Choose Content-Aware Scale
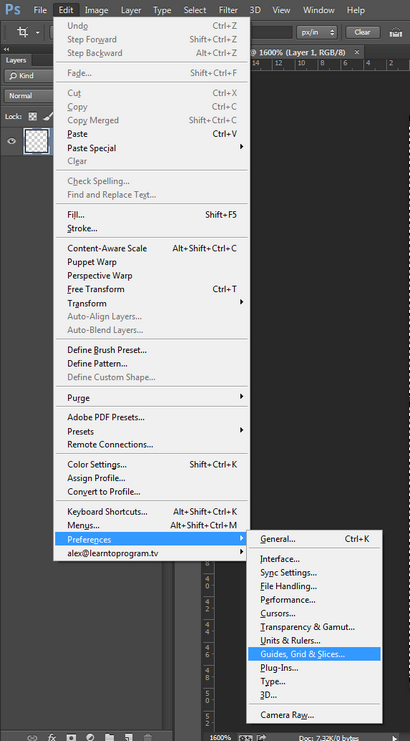This screenshot has height=741, width=410. 152,249
